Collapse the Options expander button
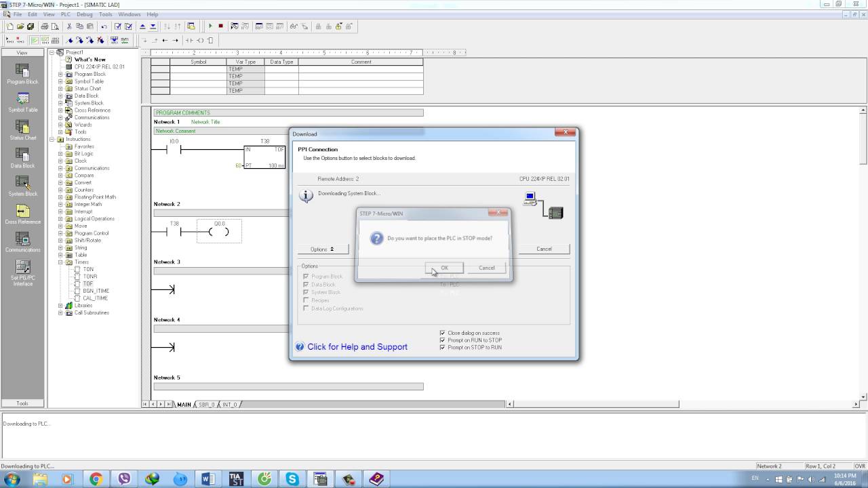This screenshot has width=868, height=488. 323,249
